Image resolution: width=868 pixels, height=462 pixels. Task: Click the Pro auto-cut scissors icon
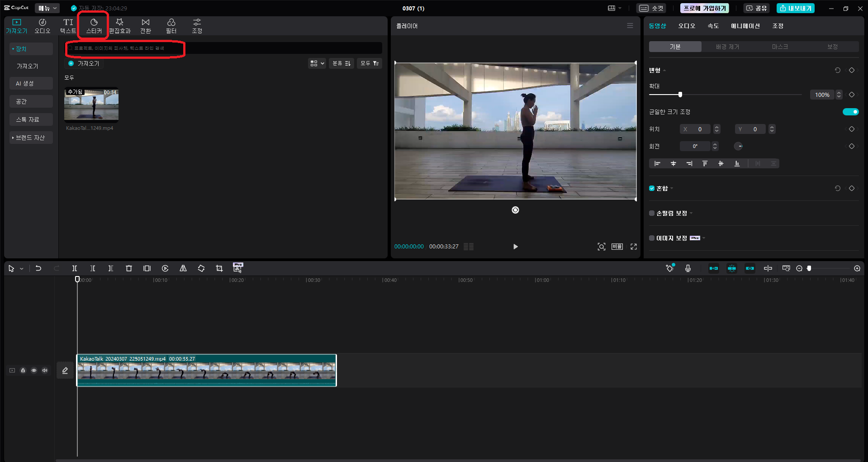[x=238, y=268]
